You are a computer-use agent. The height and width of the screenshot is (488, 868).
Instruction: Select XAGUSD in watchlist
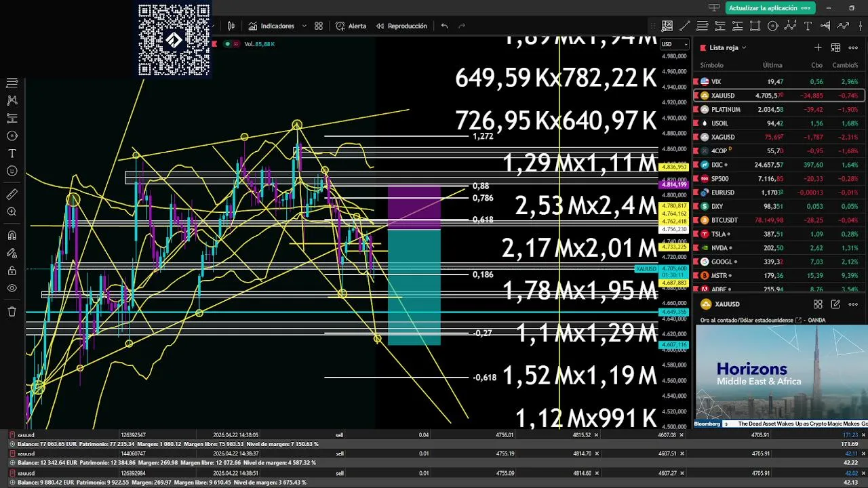click(778, 137)
